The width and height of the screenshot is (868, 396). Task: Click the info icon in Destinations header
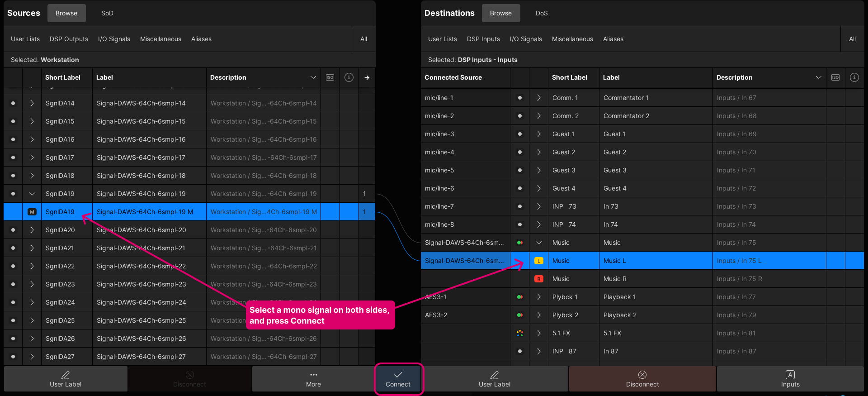[854, 77]
